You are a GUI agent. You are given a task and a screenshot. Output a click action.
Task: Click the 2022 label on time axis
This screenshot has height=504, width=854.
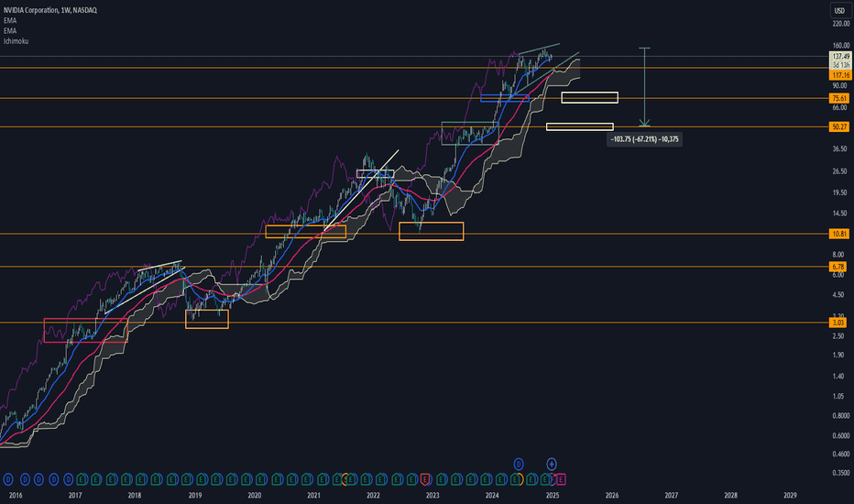pos(373,495)
